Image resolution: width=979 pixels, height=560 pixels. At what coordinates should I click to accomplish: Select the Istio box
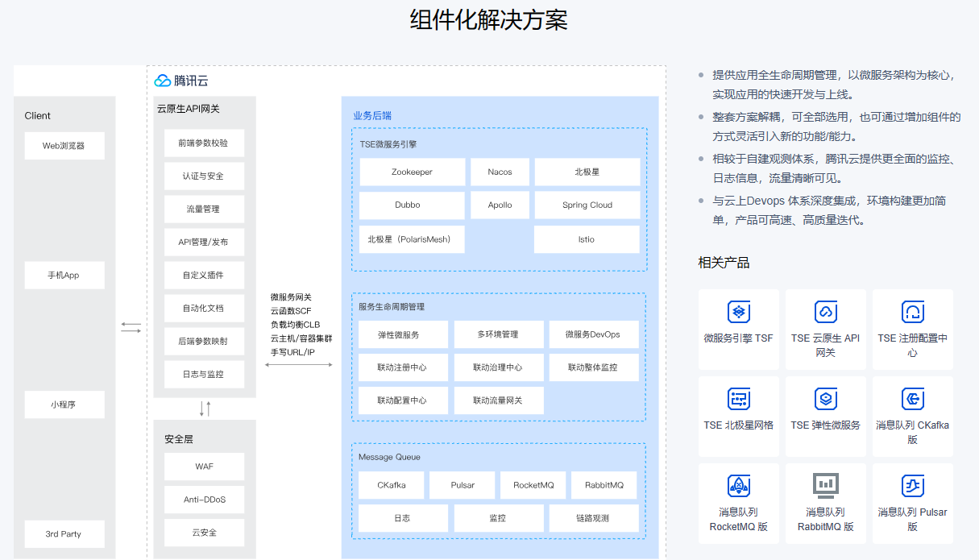click(x=587, y=239)
